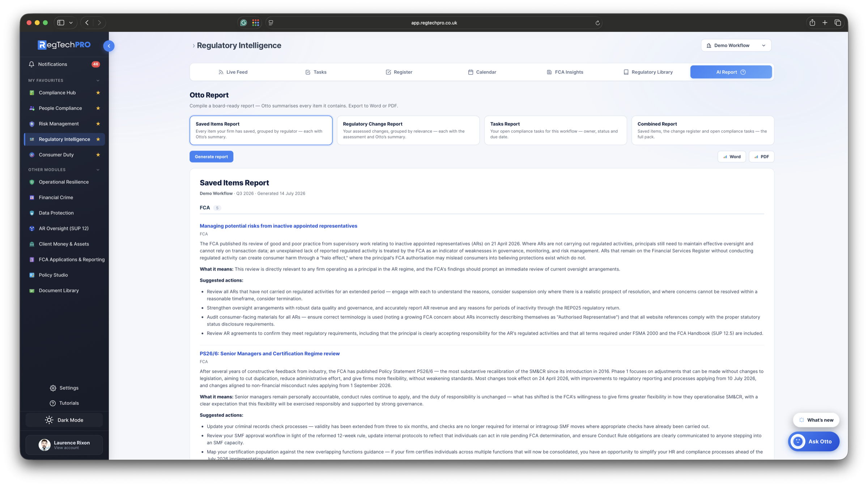Image resolution: width=868 pixels, height=486 pixels.
Task: Switch to the Live Feed tab
Action: click(233, 72)
